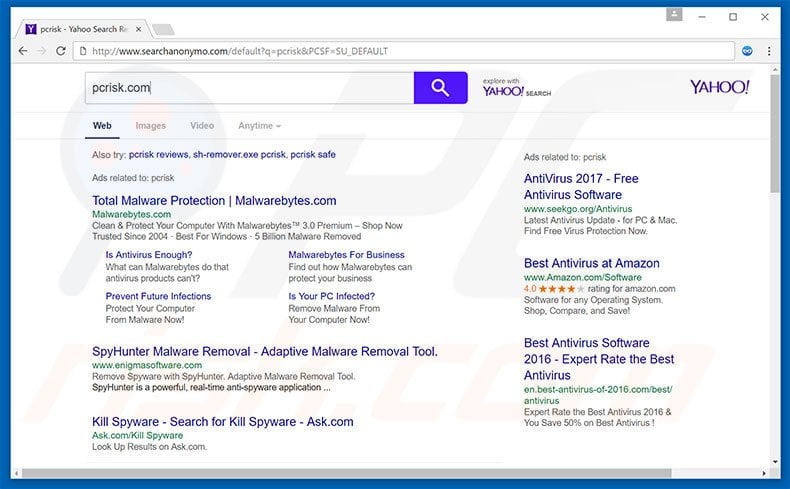Click 'Trusted Since 2004' description line

pos(226,236)
